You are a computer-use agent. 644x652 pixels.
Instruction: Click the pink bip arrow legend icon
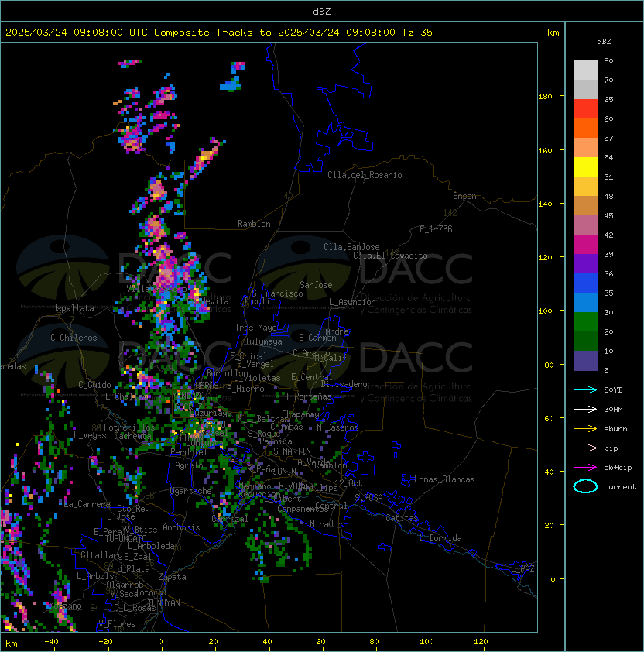(x=585, y=448)
